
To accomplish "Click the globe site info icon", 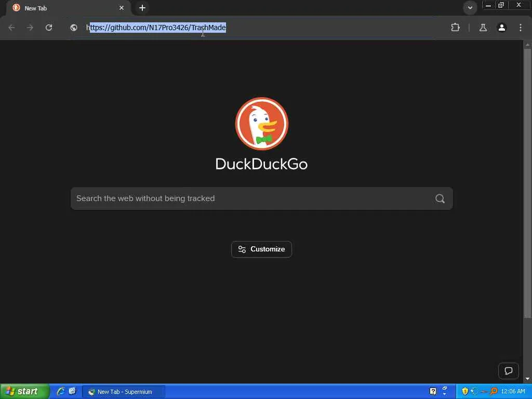I will (x=74, y=28).
